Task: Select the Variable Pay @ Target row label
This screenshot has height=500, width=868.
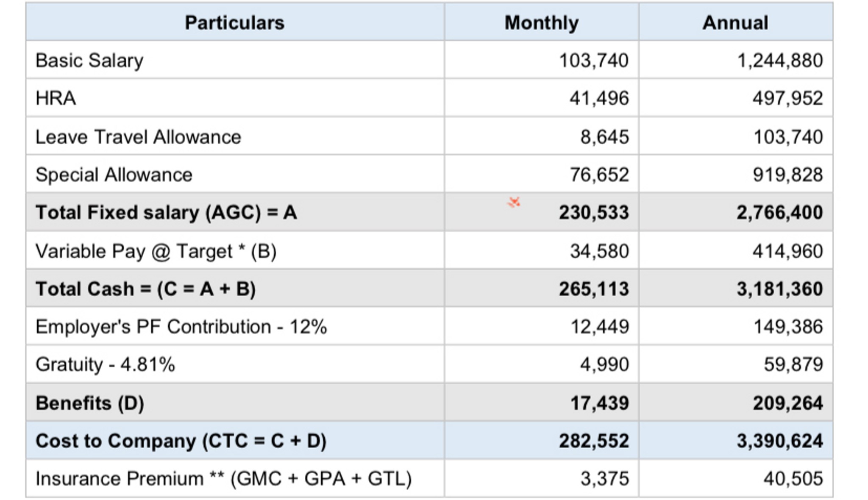Action: coord(156,251)
